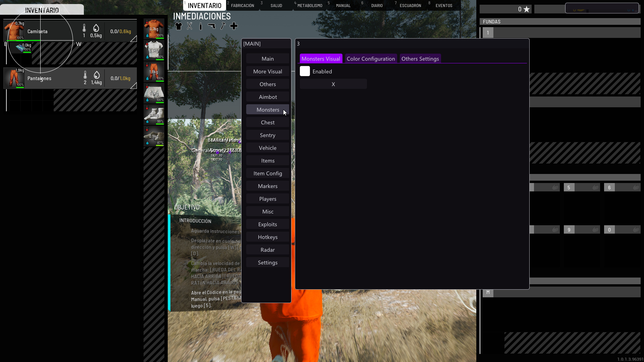644x362 pixels.
Task: Select the tools filter hammer icon
Action: (x=223, y=26)
